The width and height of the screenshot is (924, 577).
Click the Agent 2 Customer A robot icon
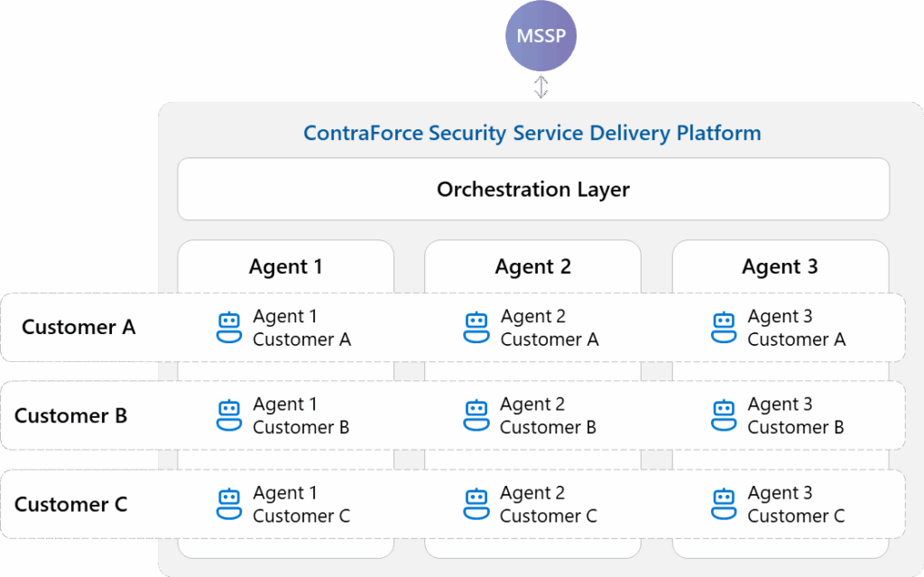tap(476, 326)
